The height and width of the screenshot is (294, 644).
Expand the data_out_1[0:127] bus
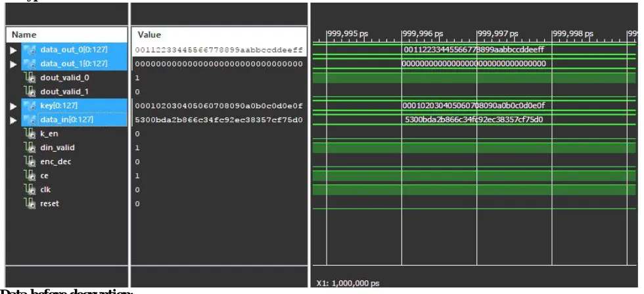tap(13, 64)
